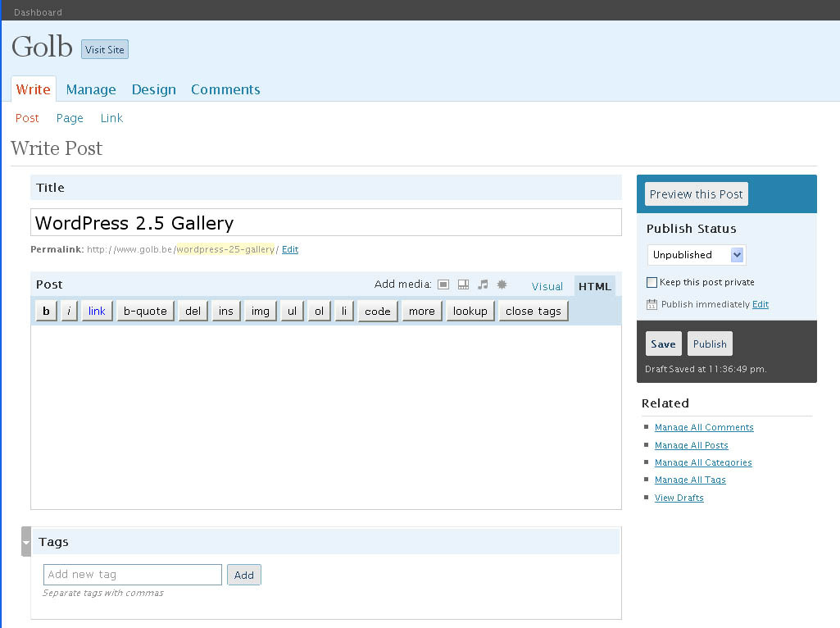Click the Add tag button

tap(243, 575)
